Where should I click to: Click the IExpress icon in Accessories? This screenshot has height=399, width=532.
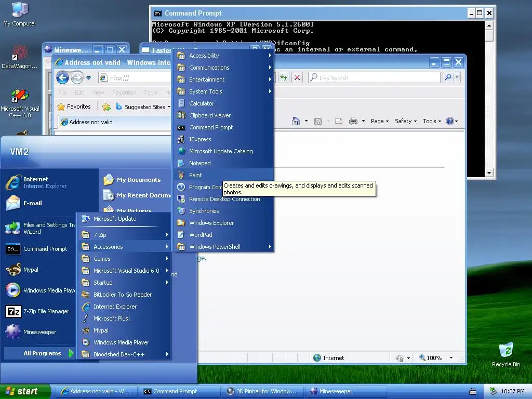181,139
